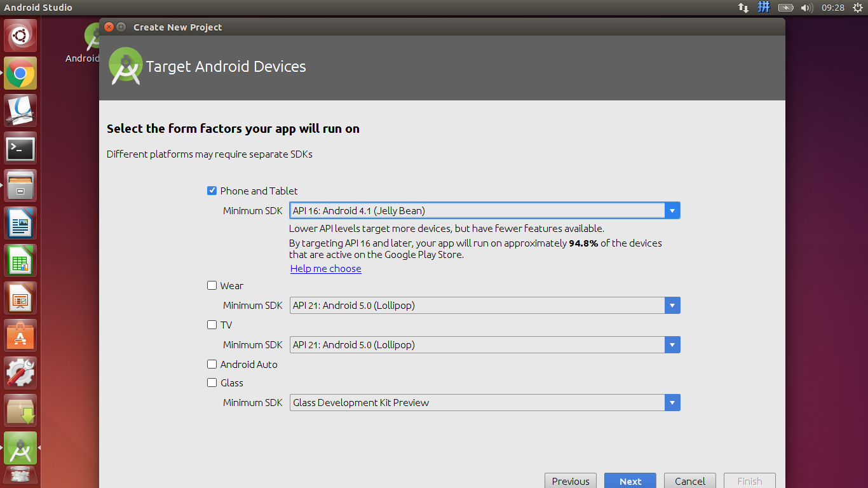Image resolution: width=868 pixels, height=488 pixels.
Task: Click the Cancel button
Action: (x=690, y=480)
